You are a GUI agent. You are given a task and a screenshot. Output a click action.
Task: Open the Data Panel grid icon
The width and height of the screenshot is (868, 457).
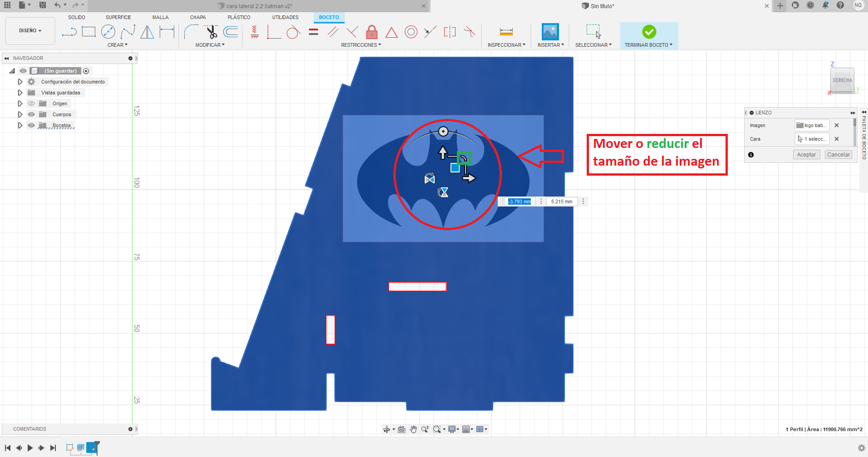7,5
